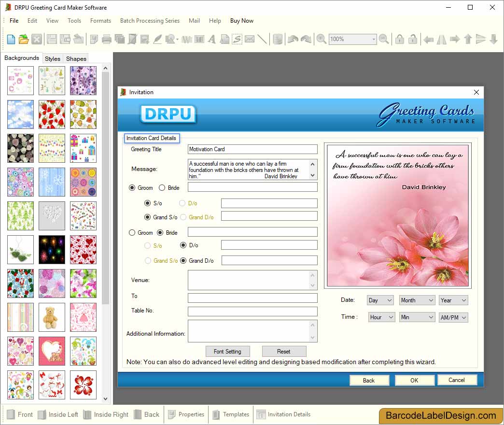
Task: Click the open padlock Unlock icon
Action: 413,39
